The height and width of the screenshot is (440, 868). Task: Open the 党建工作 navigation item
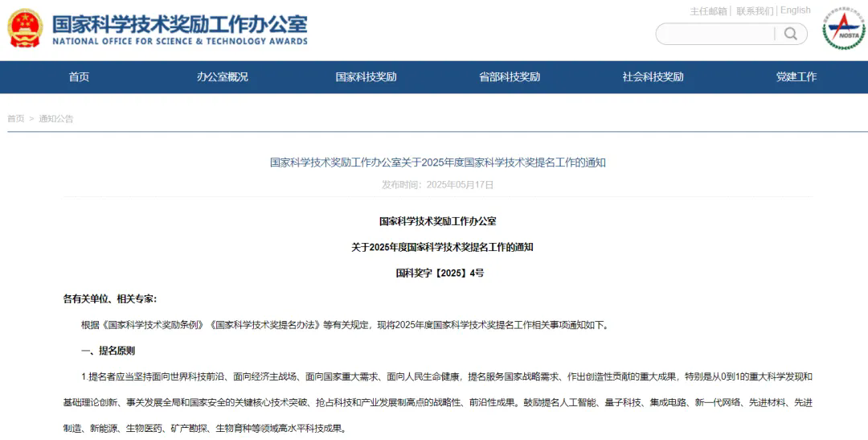[x=796, y=77]
